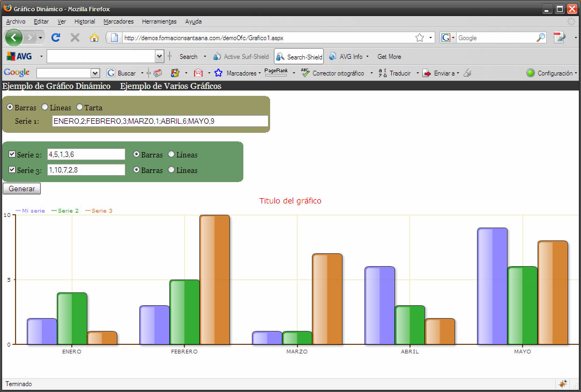Click the bug icon in the status bar

tap(563, 384)
